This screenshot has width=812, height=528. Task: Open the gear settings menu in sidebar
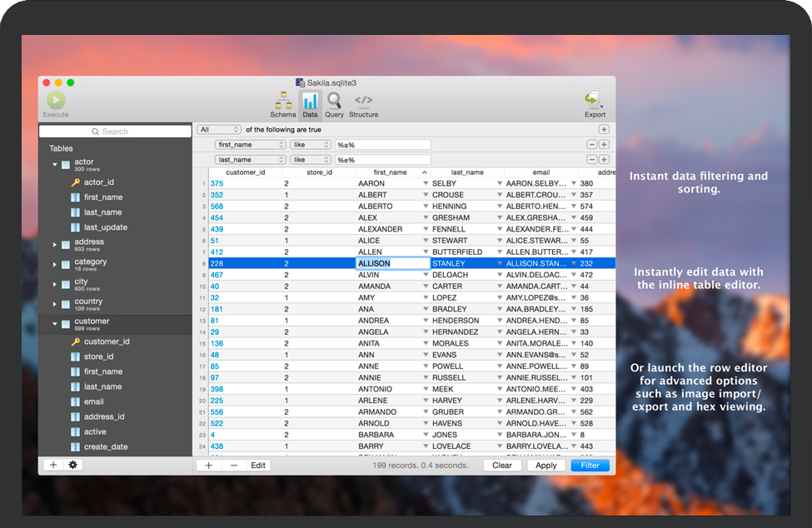pos(73,465)
